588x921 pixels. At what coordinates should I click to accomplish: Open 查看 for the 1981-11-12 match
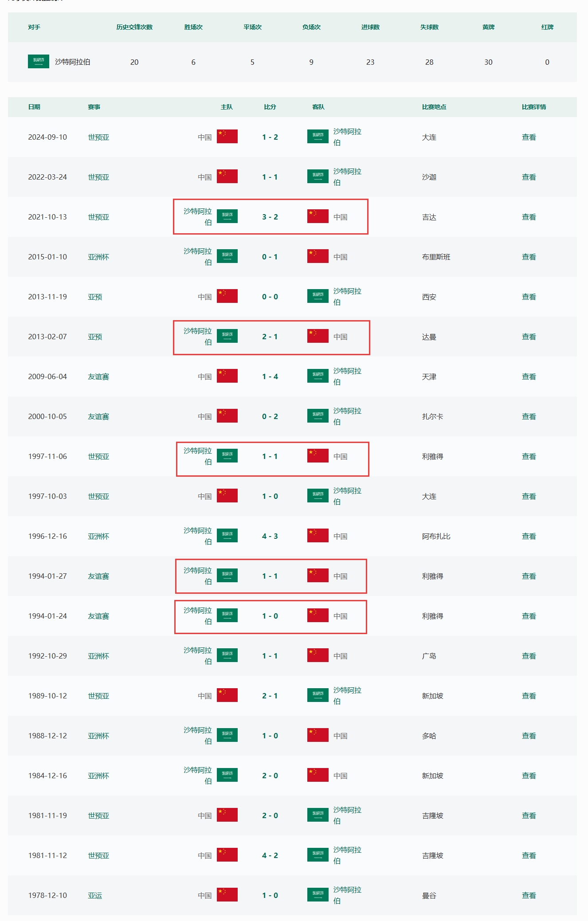click(x=529, y=855)
